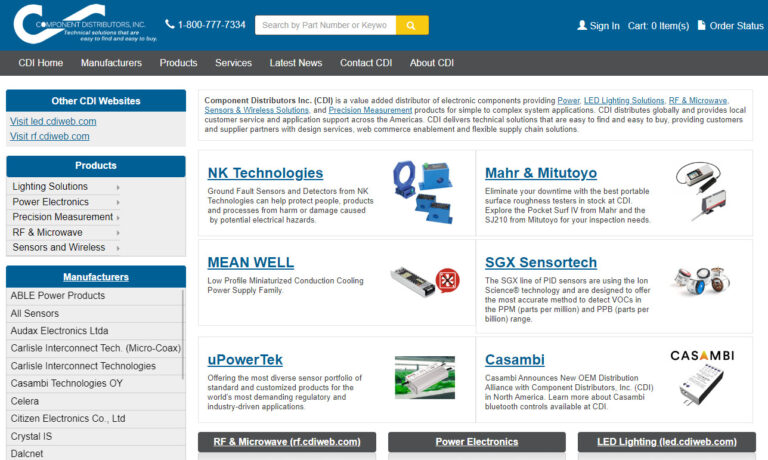Open the Services navigation menu

[233, 63]
